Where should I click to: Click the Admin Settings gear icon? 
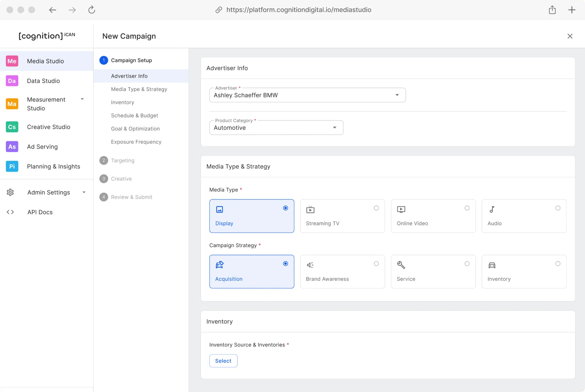click(x=10, y=192)
